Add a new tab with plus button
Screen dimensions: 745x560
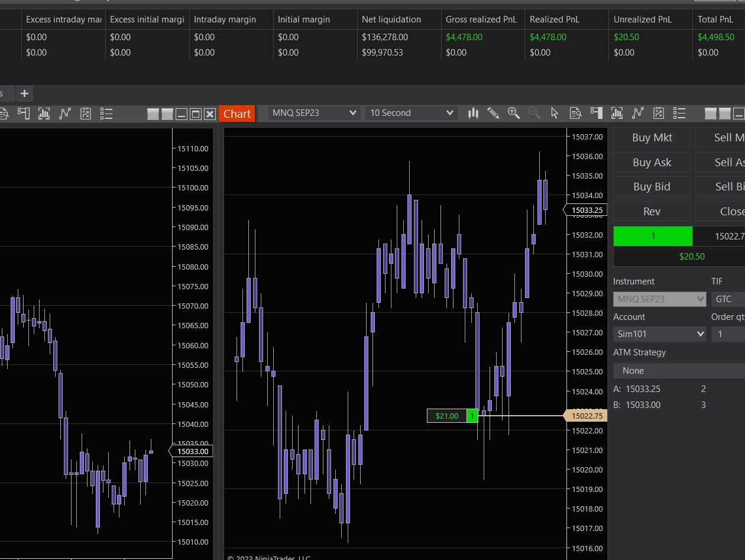[24, 93]
